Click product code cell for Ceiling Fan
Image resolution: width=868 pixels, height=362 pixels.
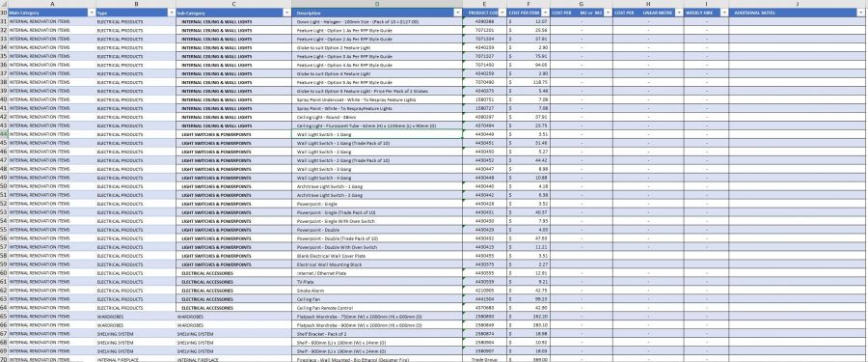click(x=484, y=299)
